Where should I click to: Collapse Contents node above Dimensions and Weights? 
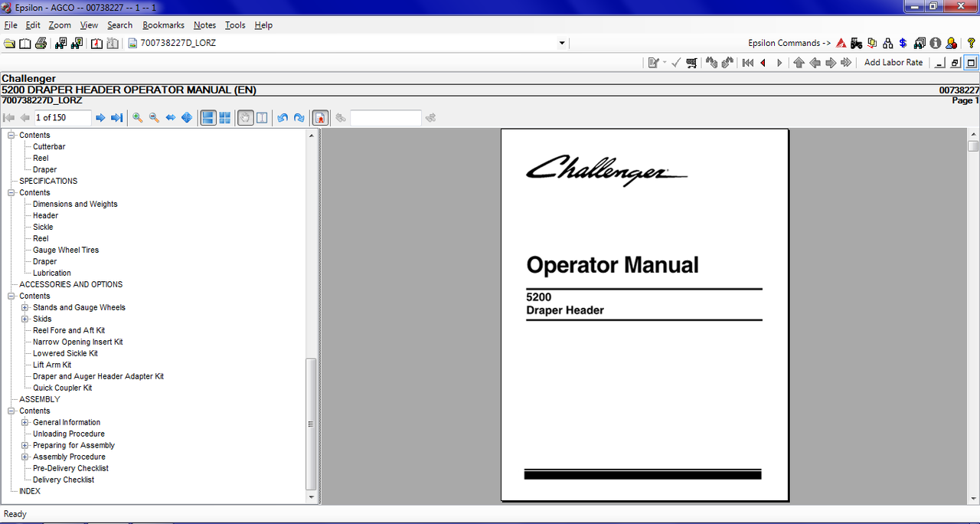[11, 192]
